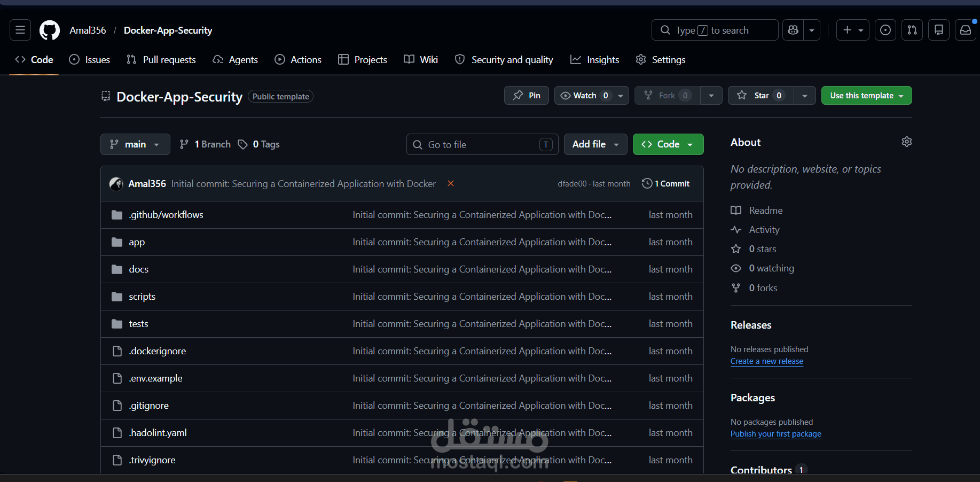Open the Activity link in About
This screenshot has width=980, height=482.
755,230
